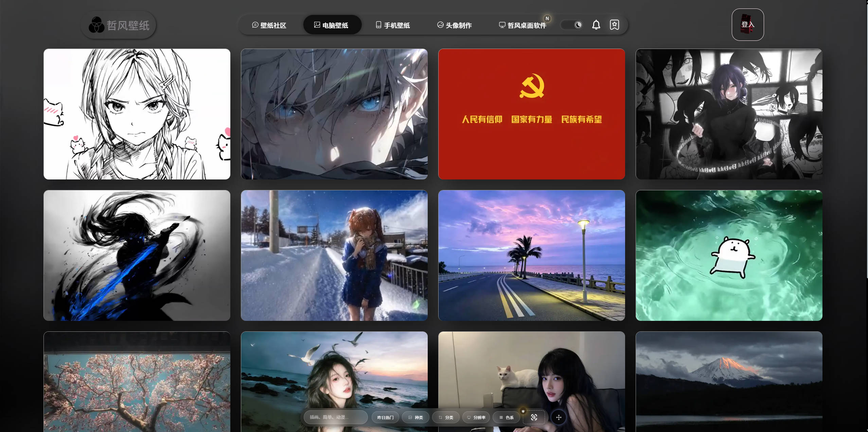This screenshot has height=432, width=868.
Task: Open the white bear in green water wallpaper
Action: click(x=729, y=255)
